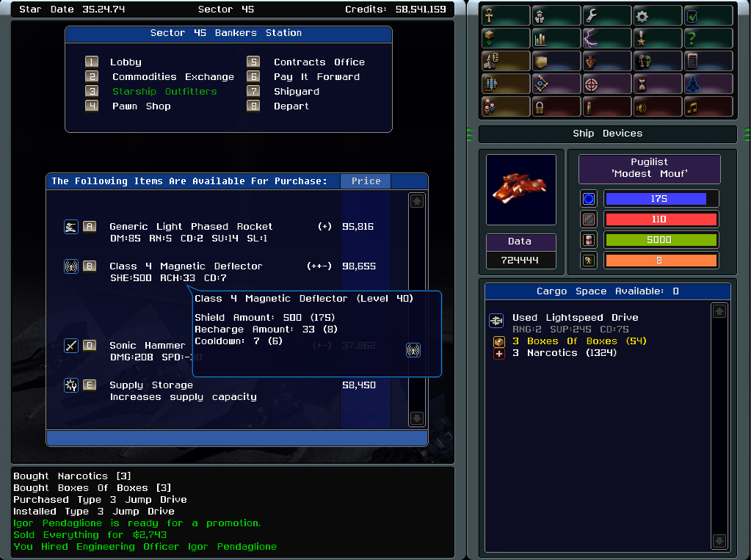Click the bar chart statistics icon

[x=557, y=39]
